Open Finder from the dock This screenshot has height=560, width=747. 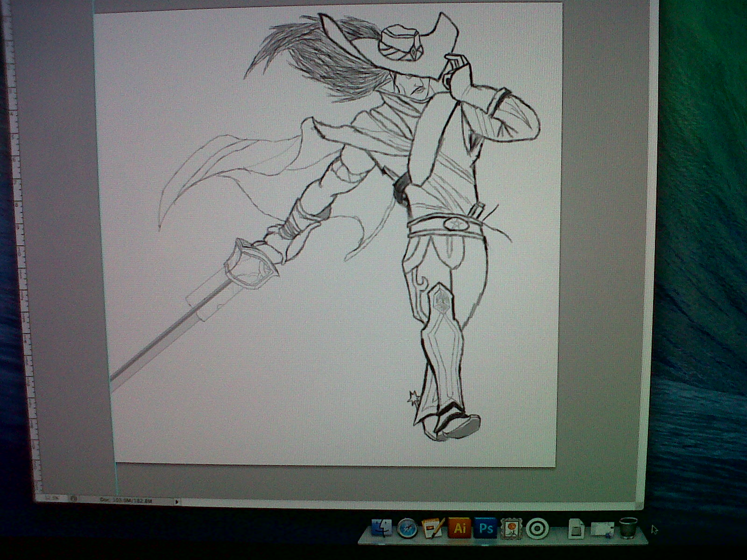pyautogui.click(x=381, y=529)
